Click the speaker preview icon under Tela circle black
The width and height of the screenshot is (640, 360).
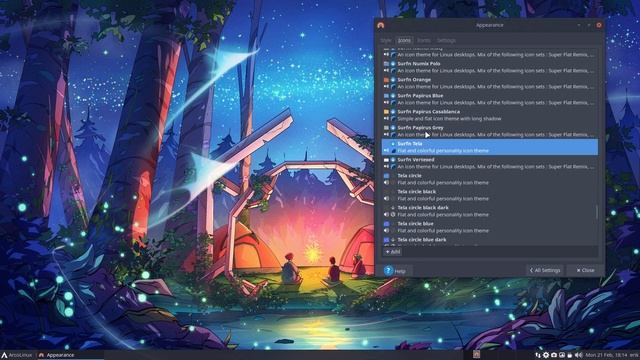[x=386, y=198]
